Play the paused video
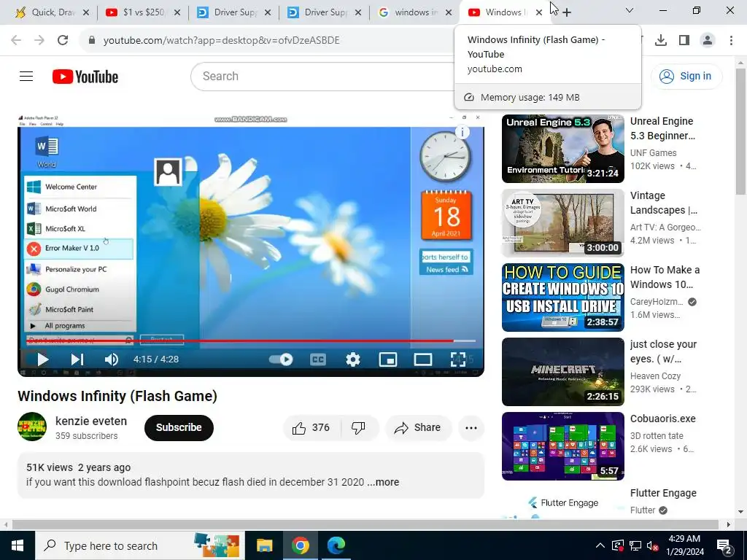This screenshot has height=560, width=747. [42, 359]
